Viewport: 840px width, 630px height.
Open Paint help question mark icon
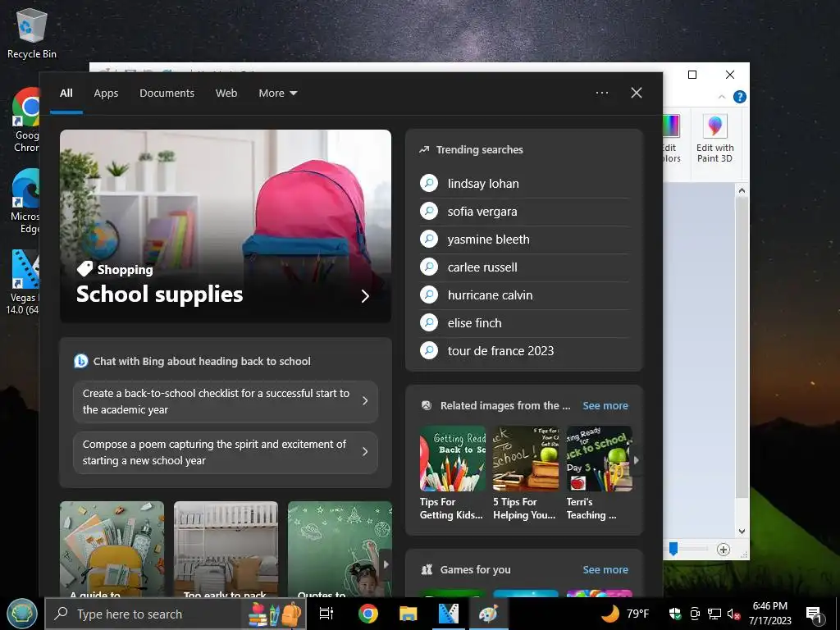coord(739,97)
